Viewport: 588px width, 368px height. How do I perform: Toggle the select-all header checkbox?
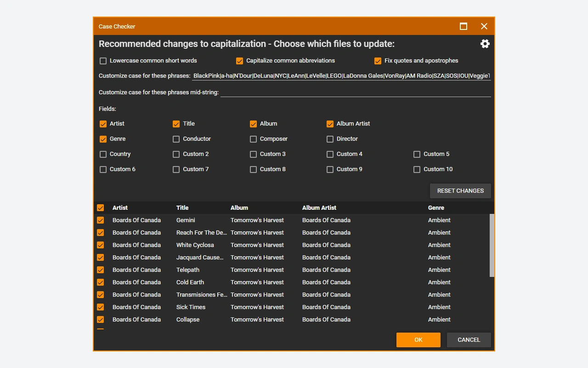coord(100,208)
